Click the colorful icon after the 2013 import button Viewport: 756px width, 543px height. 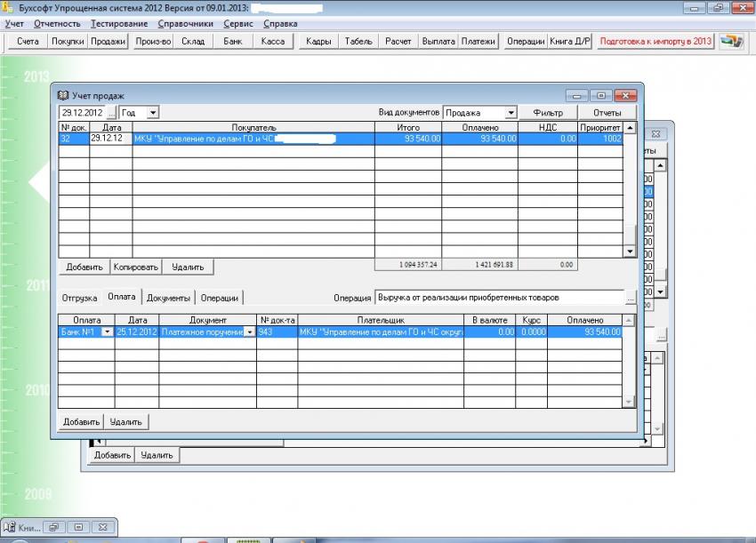(x=731, y=42)
